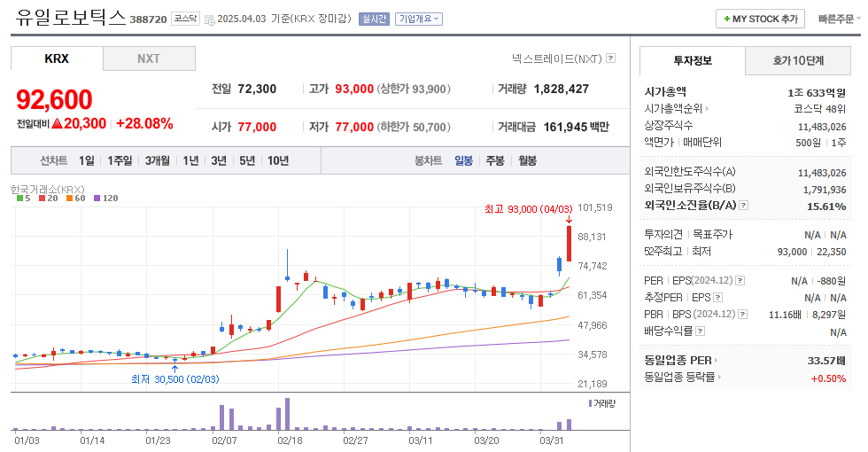Click the 거래량 legend marker
868x452 pixels.
click(590, 404)
